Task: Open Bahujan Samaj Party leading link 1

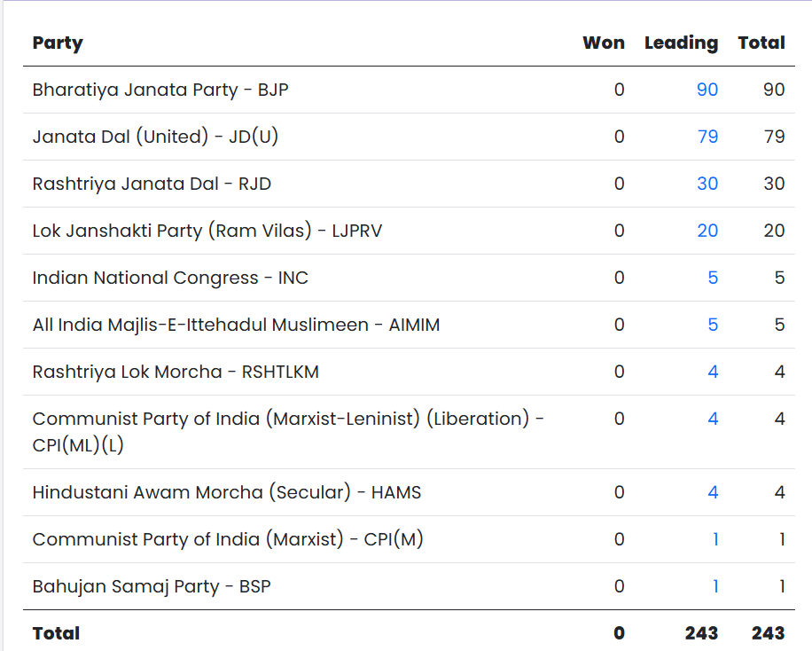Action: 714,586
